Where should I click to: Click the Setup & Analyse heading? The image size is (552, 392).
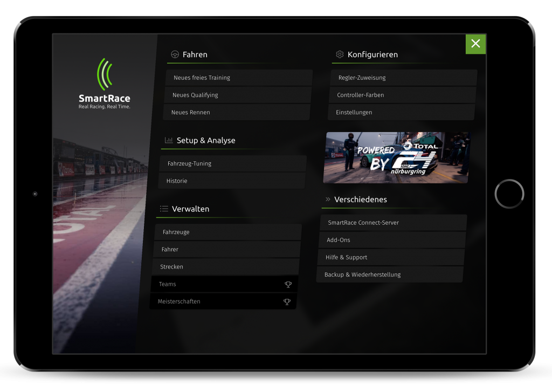206,141
